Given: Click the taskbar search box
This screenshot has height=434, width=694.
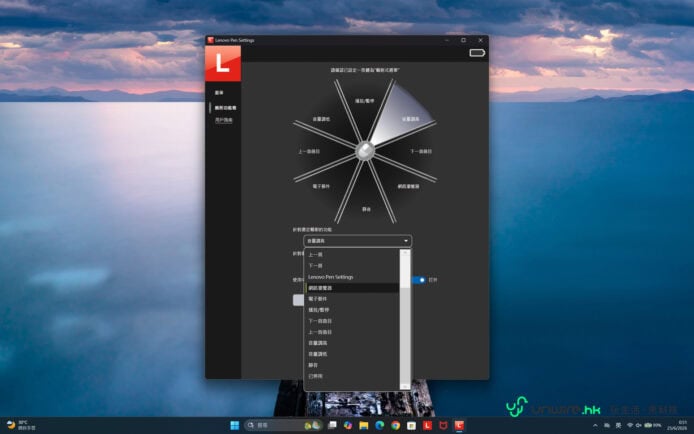Looking at the screenshot, I should coord(282,425).
